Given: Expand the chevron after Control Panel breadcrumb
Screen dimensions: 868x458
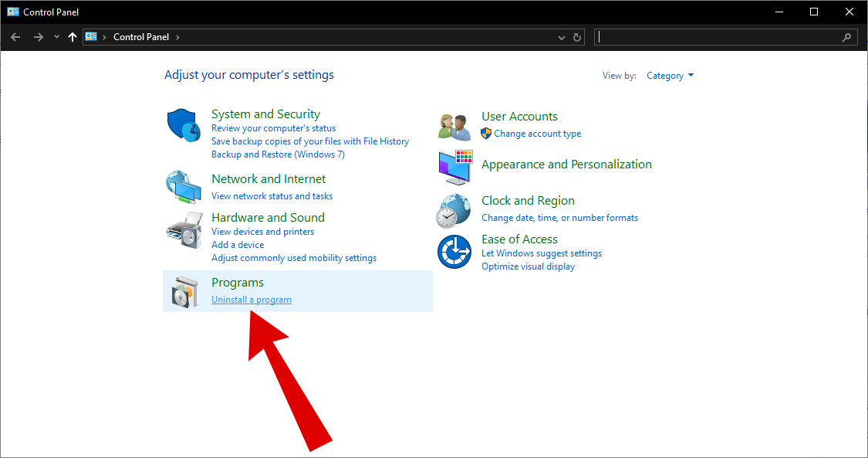Looking at the screenshot, I should coord(177,37).
